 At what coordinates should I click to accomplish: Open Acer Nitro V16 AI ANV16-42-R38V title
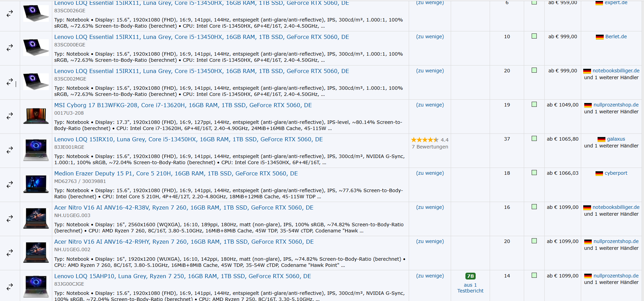click(184, 207)
